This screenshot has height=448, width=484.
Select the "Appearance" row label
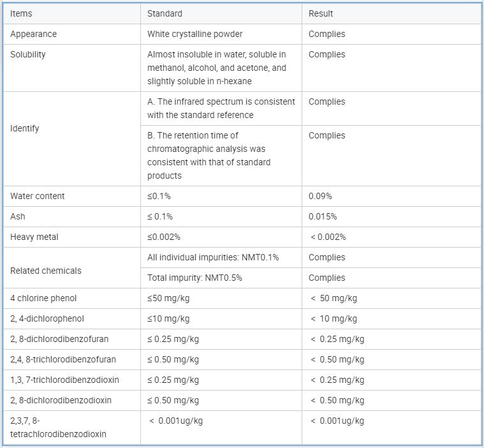point(33,34)
